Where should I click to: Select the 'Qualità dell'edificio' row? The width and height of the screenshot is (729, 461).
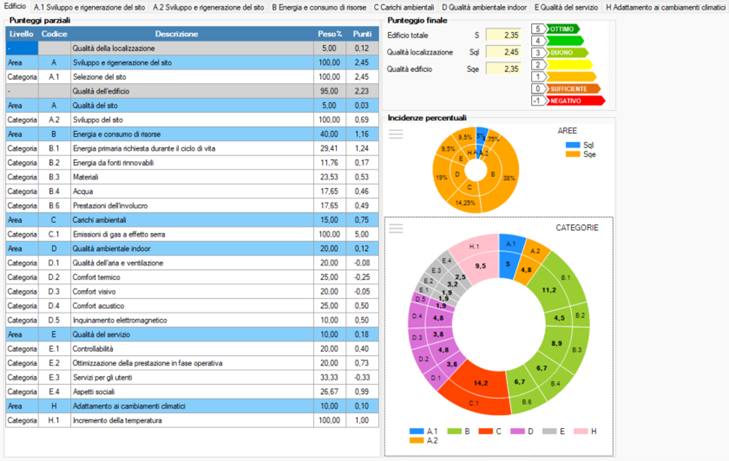click(x=192, y=91)
